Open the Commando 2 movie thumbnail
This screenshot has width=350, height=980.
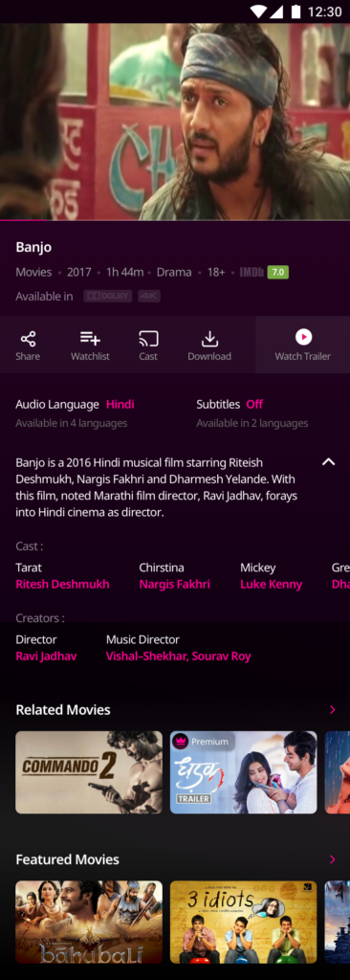tap(89, 772)
